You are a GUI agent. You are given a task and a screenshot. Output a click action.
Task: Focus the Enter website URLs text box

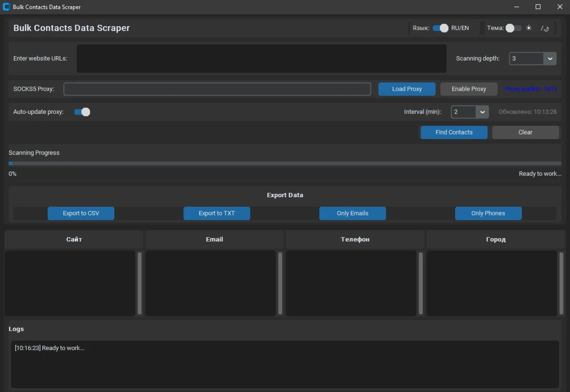coord(261,59)
